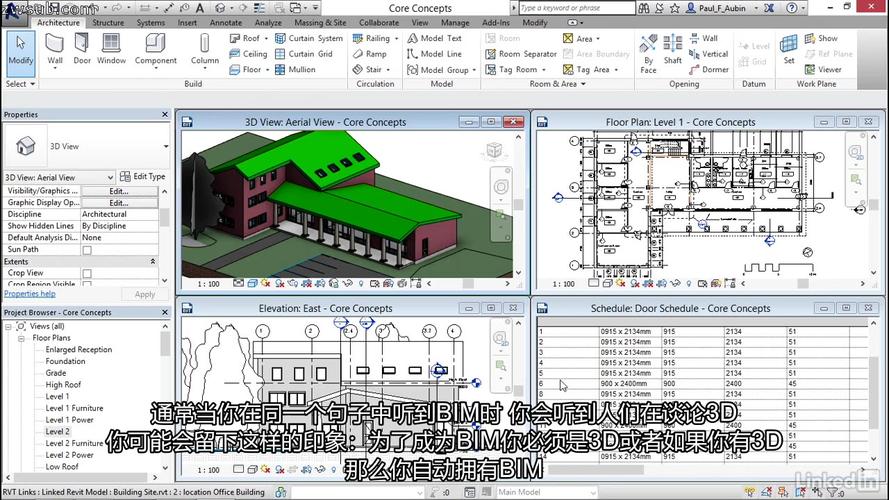Open the 3D View: Aerial View instance dropdown
889x500 pixels.
[110, 177]
